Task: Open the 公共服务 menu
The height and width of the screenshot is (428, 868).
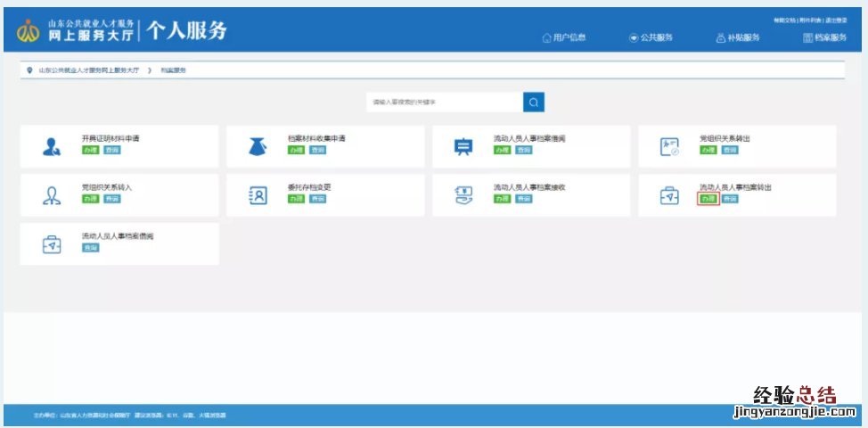Action: tap(651, 37)
